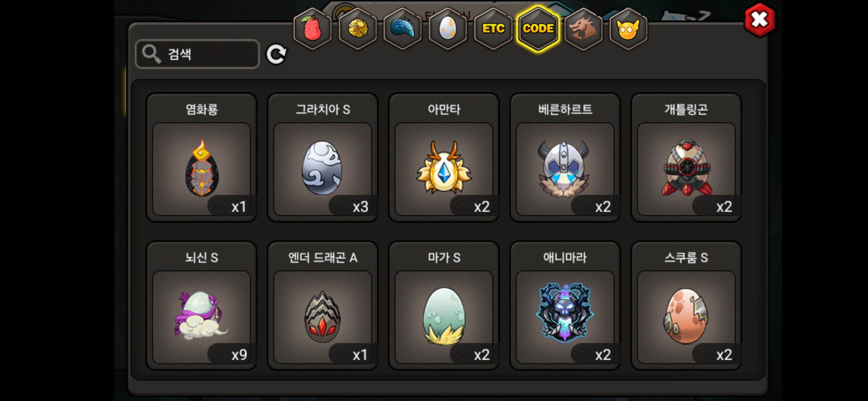Tap the magnifying glass search icon
The height and width of the screenshot is (401, 868).
[152, 54]
